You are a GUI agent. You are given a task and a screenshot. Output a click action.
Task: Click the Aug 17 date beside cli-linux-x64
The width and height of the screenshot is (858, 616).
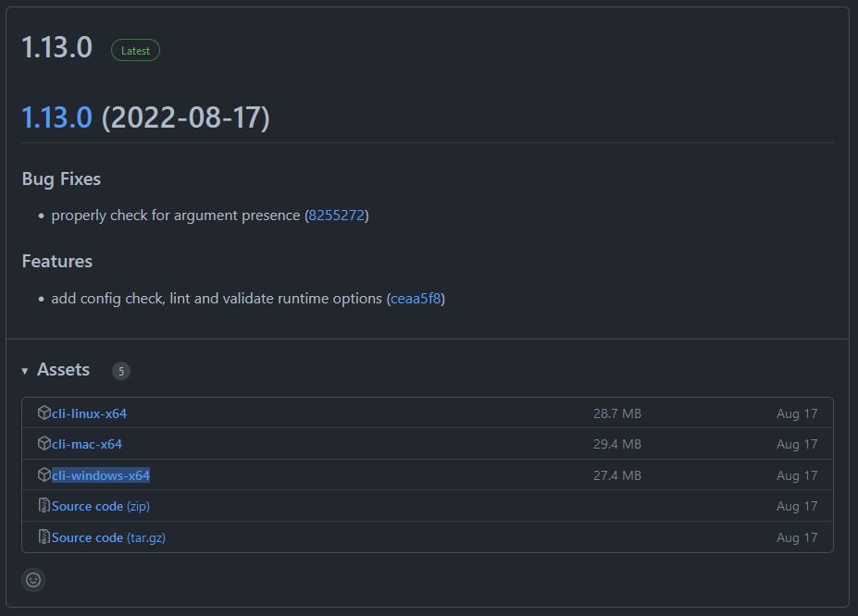pos(797,413)
